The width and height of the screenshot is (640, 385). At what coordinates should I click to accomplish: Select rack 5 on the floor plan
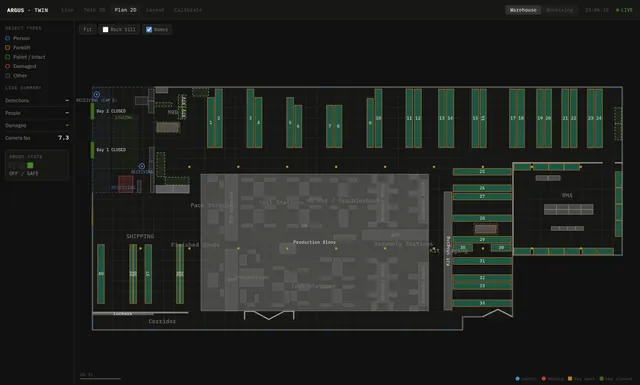pos(290,122)
